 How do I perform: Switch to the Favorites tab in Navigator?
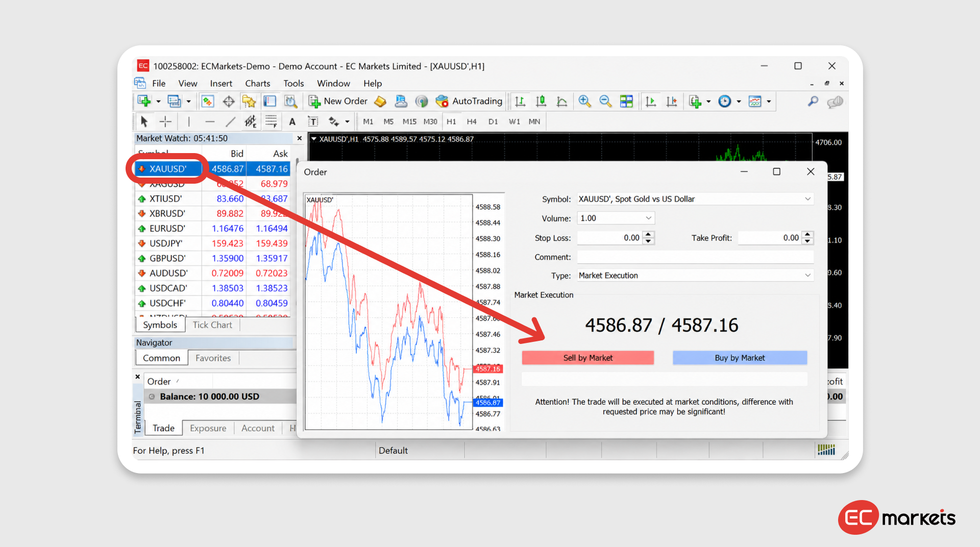213,358
